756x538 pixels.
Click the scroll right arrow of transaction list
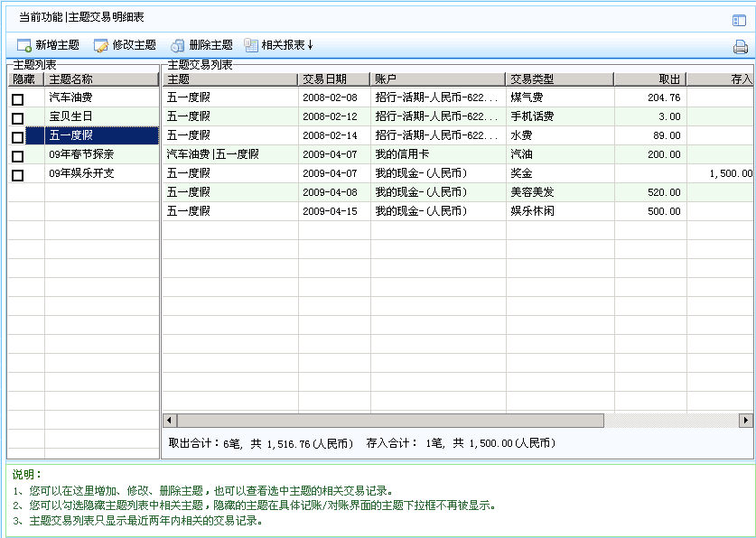pyautogui.click(x=745, y=421)
